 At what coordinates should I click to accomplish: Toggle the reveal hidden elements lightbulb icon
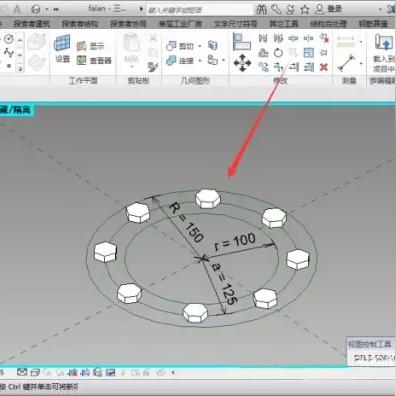coord(123,372)
